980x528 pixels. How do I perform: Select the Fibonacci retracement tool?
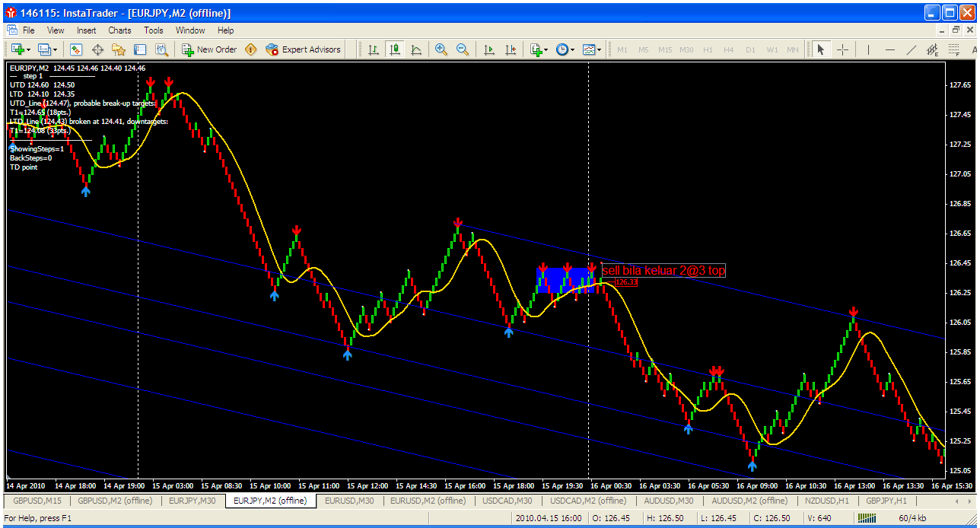[955, 49]
